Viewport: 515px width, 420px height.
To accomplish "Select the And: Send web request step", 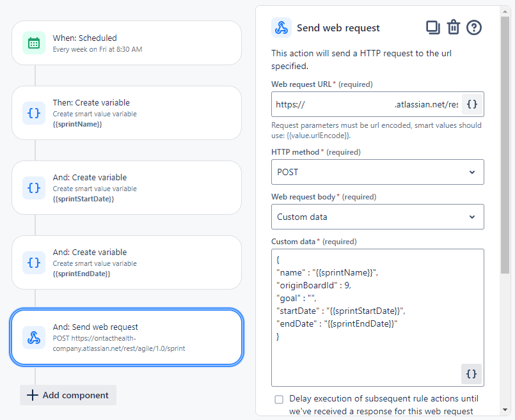I will tap(127, 338).
